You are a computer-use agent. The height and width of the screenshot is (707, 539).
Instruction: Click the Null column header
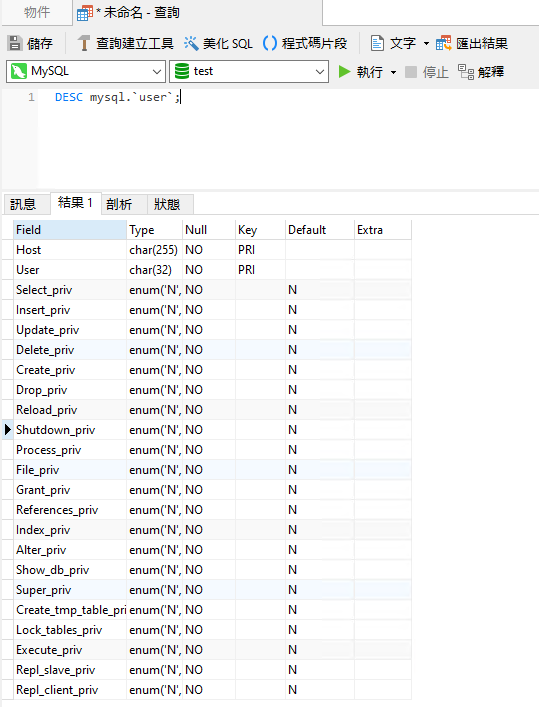point(209,230)
